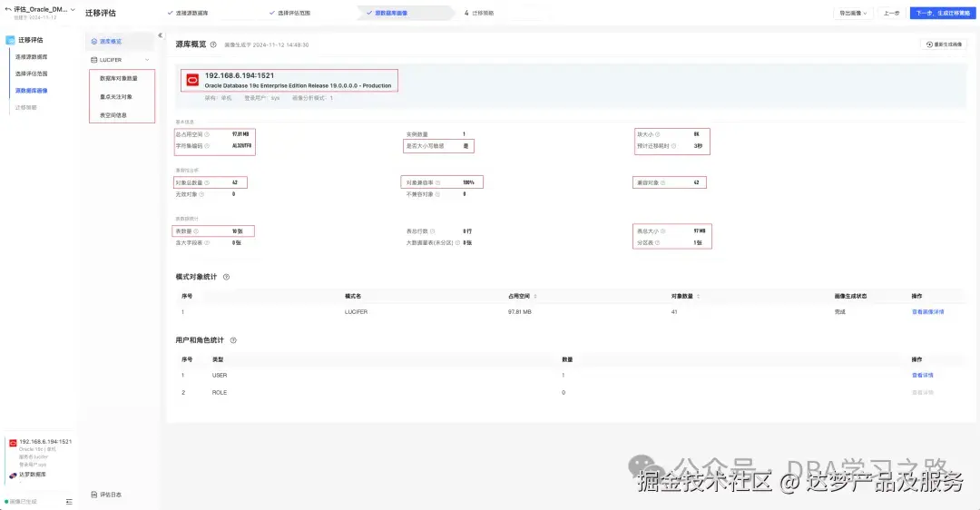The width and height of the screenshot is (980, 510).
Task: Click the 100% 对象兼容率 value
Action: pyautogui.click(x=469, y=183)
